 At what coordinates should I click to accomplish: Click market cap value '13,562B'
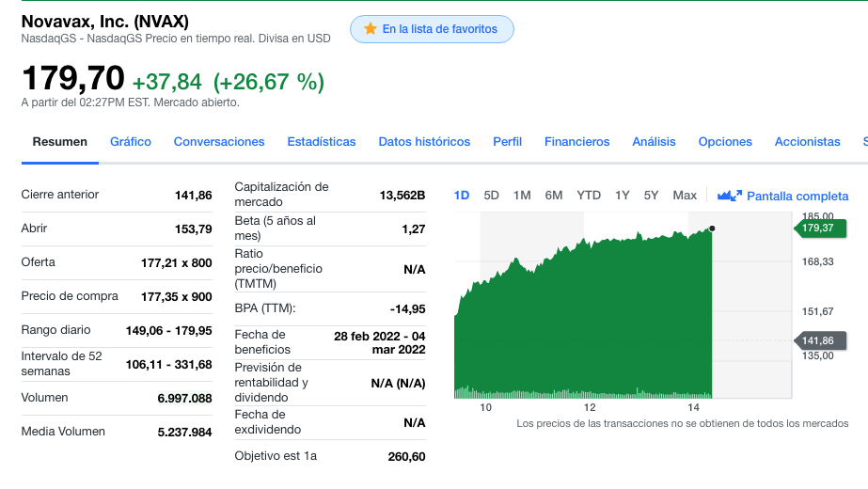pyautogui.click(x=402, y=195)
